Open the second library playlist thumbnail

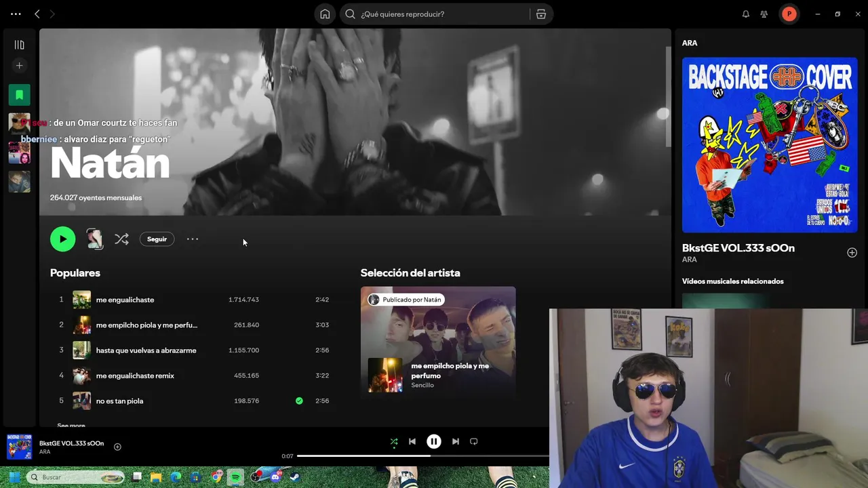(19, 152)
